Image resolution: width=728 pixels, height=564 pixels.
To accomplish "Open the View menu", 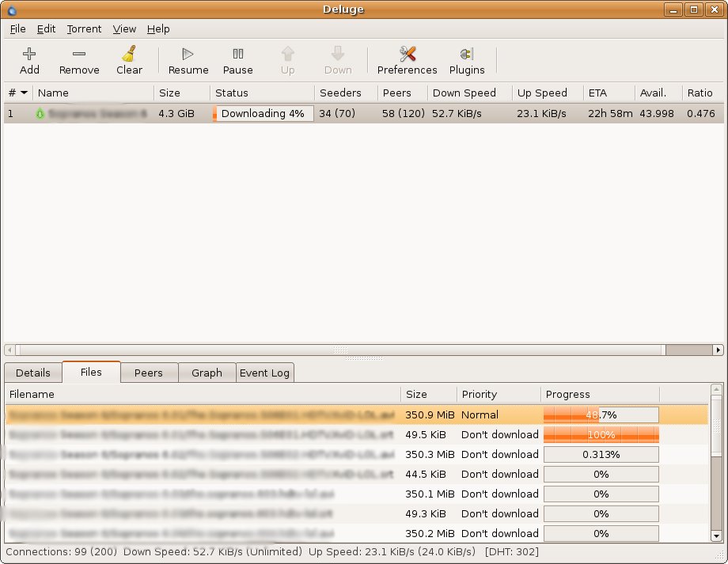I will 124,28.
